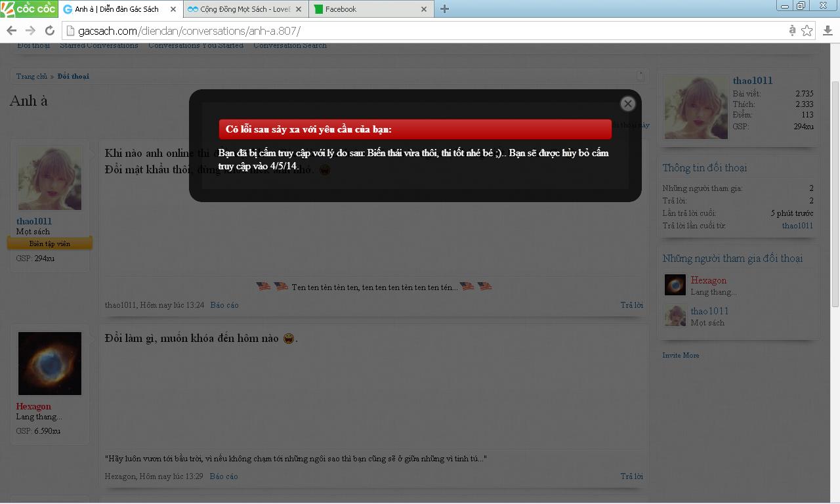Click the '5 phút trước' last reply time
The height and width of the screenshot is (504, 840).
pos(792,213)
